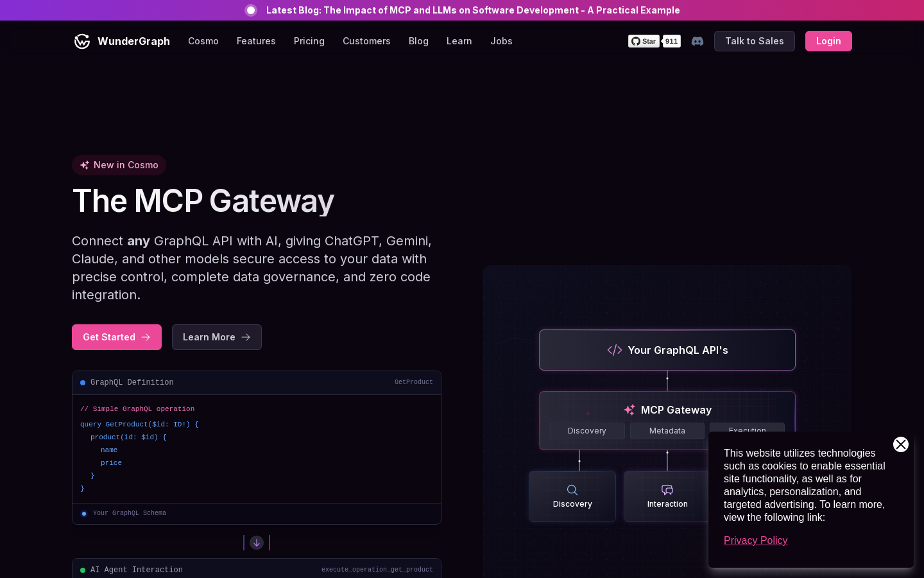The height and width of the screenshot is (578, 924).
Task: Close the cookie notice popup
Action: [x=901, y=444]
